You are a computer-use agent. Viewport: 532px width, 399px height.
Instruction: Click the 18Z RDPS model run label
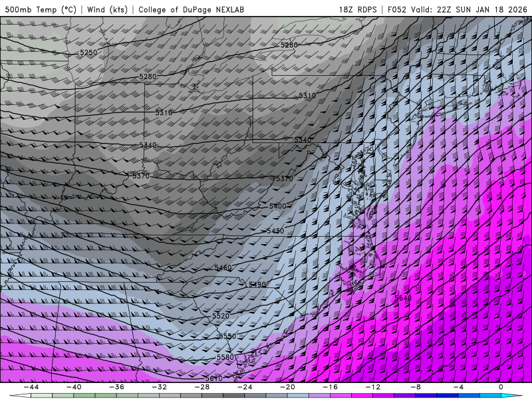click(358, 9)
